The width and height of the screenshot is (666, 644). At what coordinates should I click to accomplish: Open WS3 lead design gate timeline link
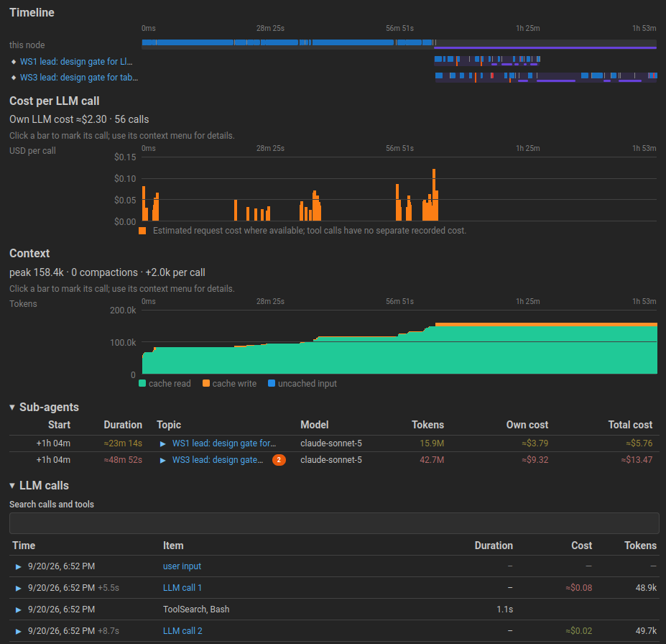click(78, 78)
